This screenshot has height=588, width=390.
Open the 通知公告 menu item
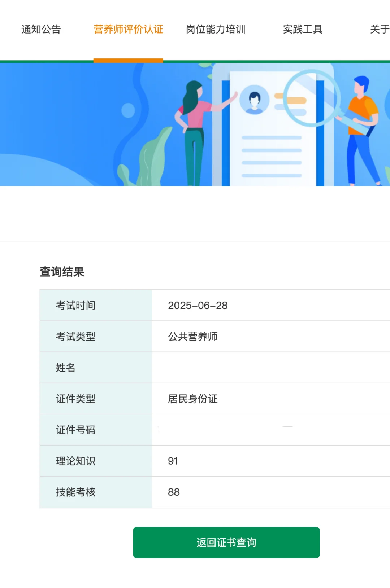tap(41, 29)
